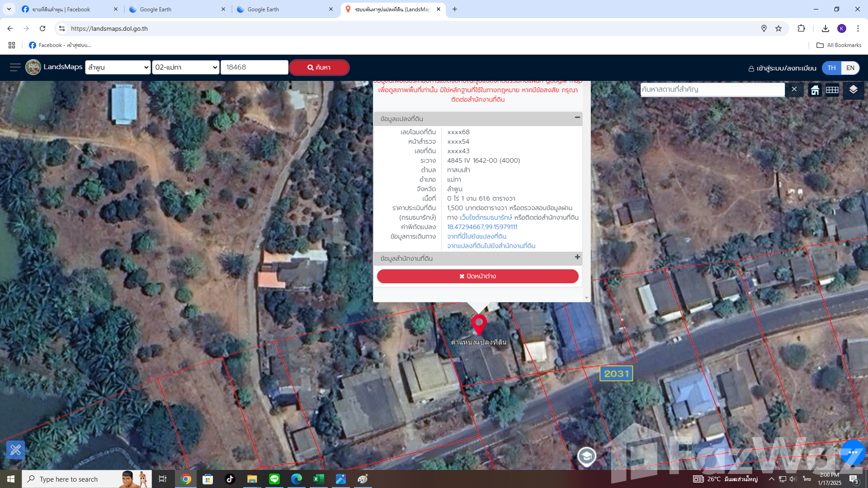
Task: Click the red ค้นหา search button
Action: point(319,67)
